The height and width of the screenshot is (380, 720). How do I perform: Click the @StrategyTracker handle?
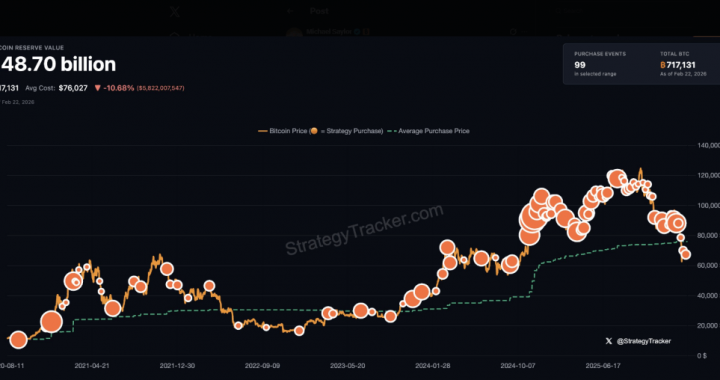point(643,341)
